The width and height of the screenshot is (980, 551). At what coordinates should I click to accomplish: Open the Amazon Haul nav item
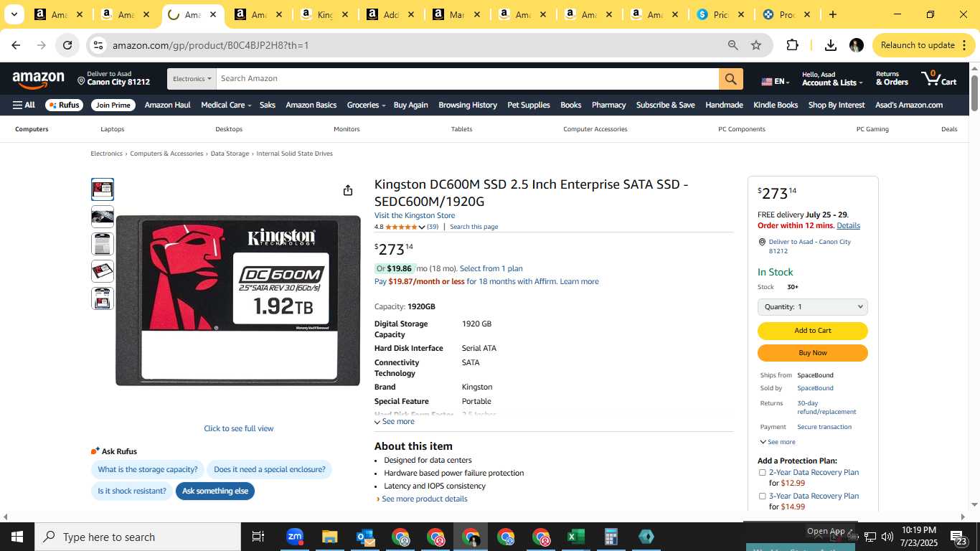[x=167, y=105]
